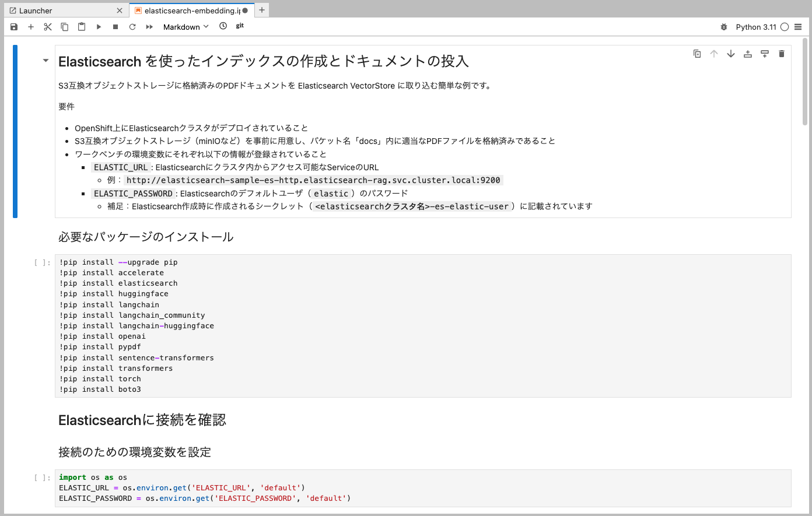Click the git toolbar button
The height and width of the screenshot is (516, 812).
tap(240, 26)
